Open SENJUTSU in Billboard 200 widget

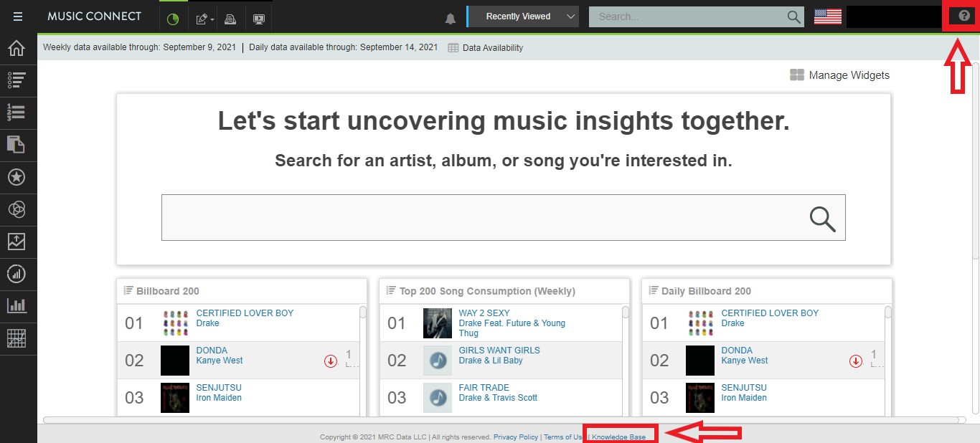pos(219,388)
